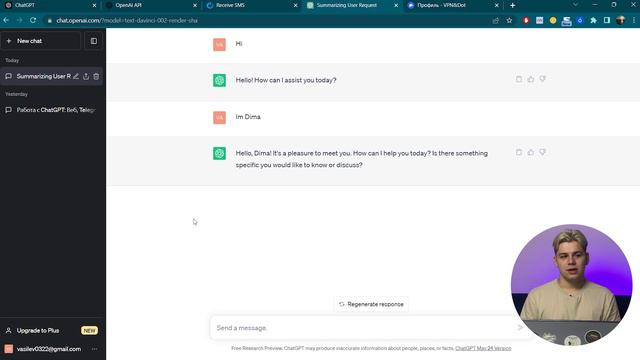Click the 'Yesterday' sidebar heading

[16, 94]
